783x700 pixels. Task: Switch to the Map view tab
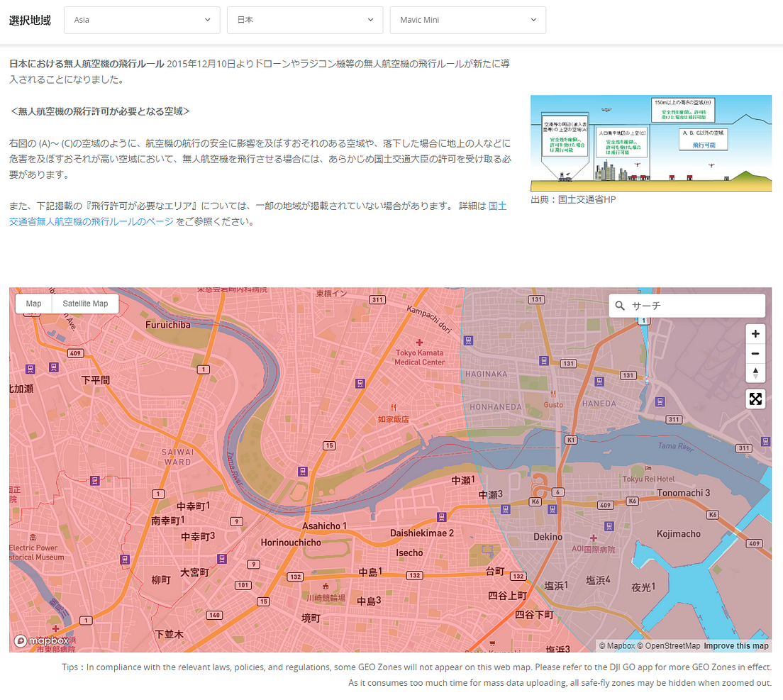(x=33, y=304)
